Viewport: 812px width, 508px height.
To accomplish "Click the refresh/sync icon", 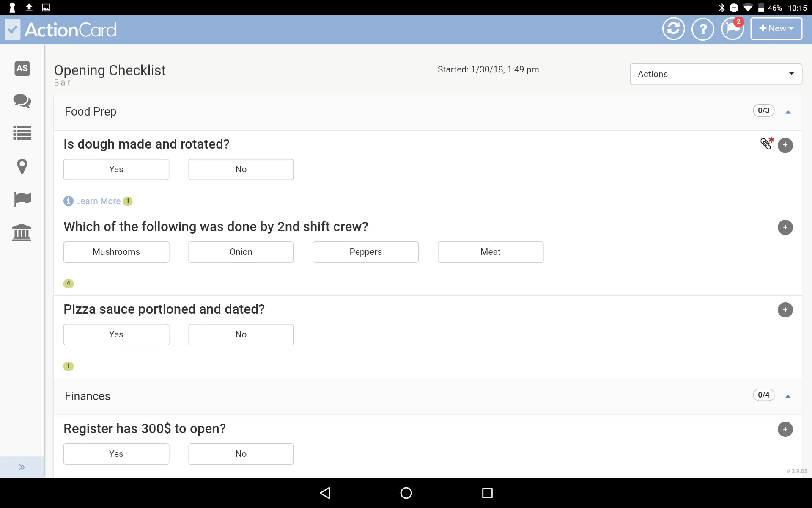I will coord(673,28).
